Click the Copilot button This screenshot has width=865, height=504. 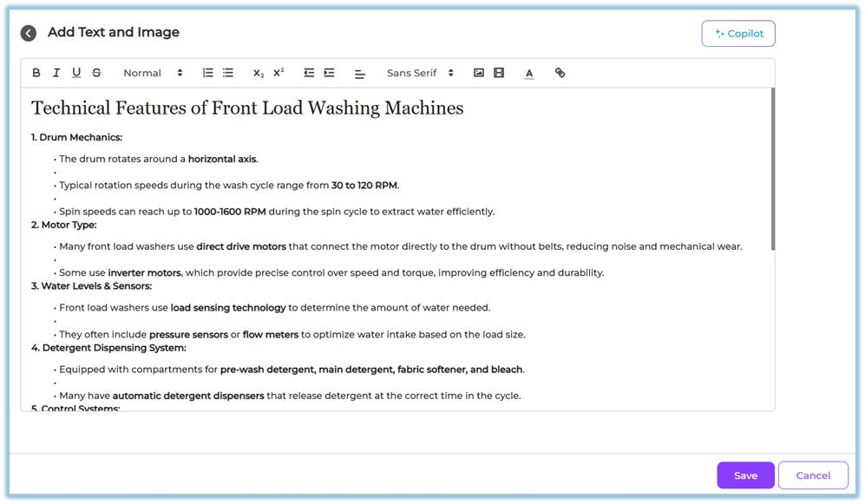coord(738,34)
